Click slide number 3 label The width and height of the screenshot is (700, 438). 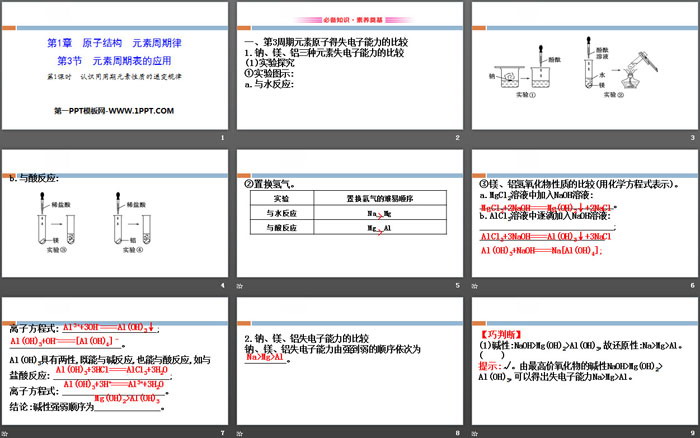point(692,138)
